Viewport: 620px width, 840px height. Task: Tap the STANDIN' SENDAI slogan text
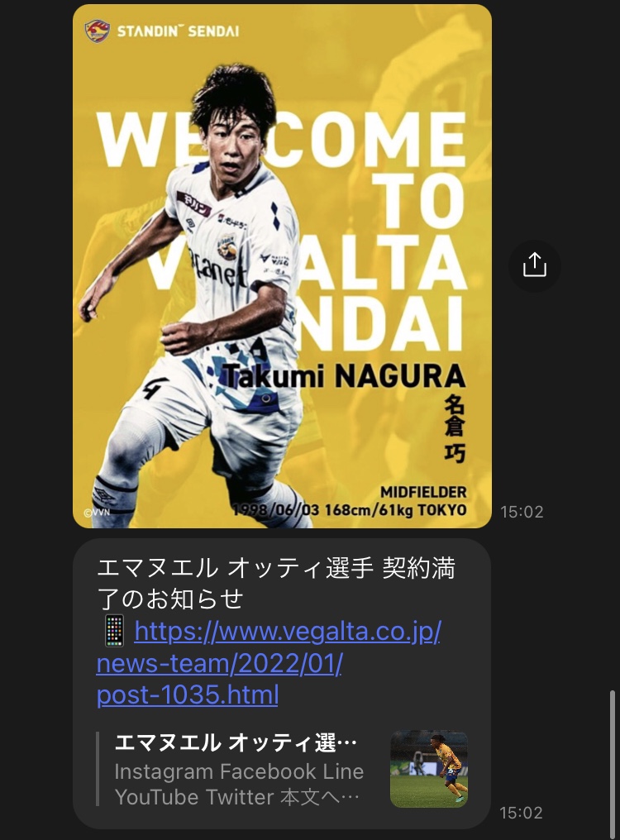tap(178, 31)
